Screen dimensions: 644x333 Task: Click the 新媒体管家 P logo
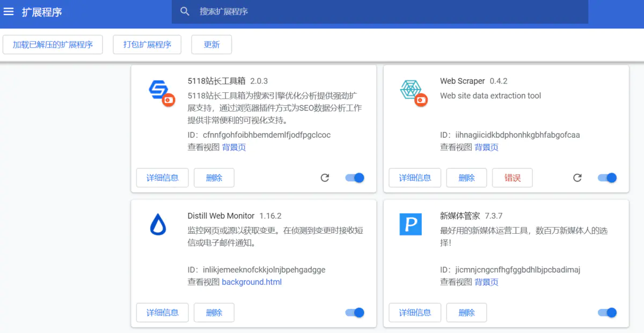click(x=411, y=224)
